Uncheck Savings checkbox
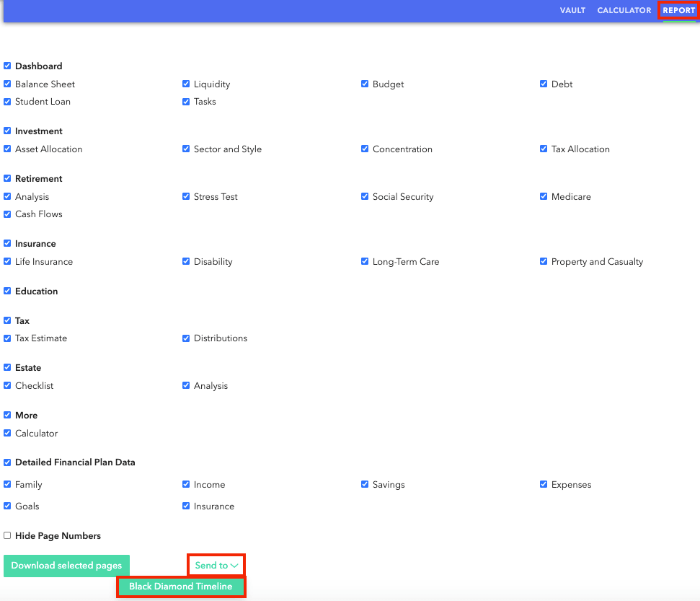This screenshot has height=601, width=700. [x=365, y=484]
